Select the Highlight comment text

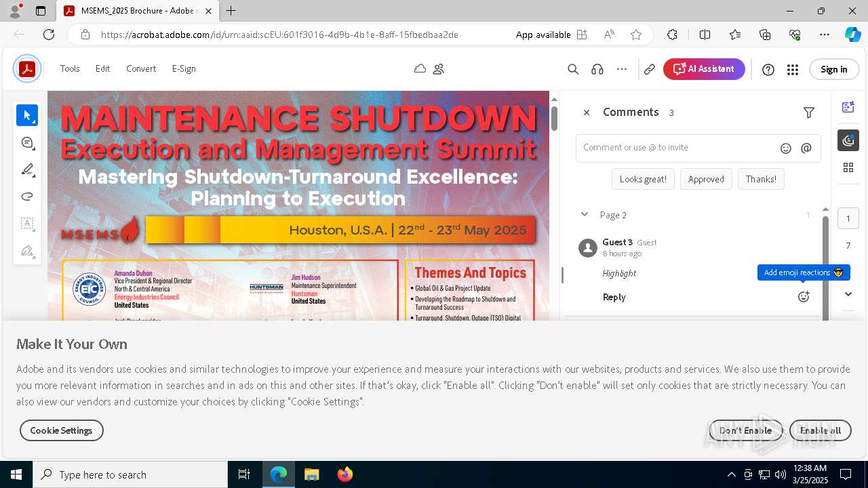click(619, 273)
